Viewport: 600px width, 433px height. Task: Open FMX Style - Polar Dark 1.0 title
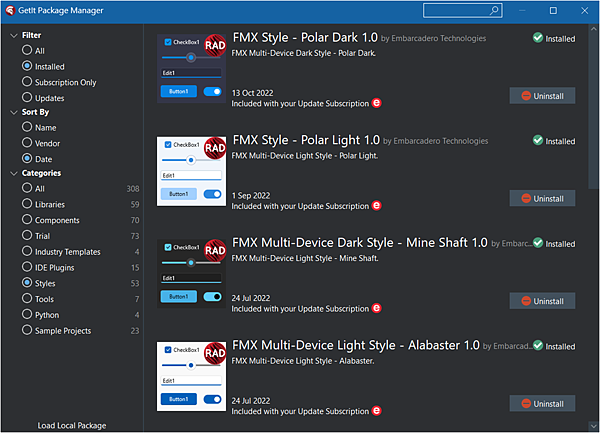pos(305,37)
